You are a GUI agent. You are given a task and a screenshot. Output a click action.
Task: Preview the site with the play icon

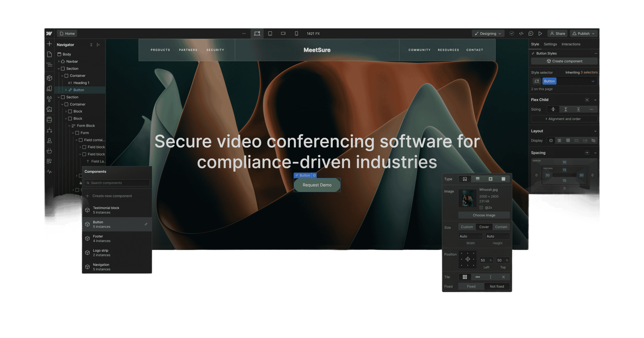[x=540, y=34]
